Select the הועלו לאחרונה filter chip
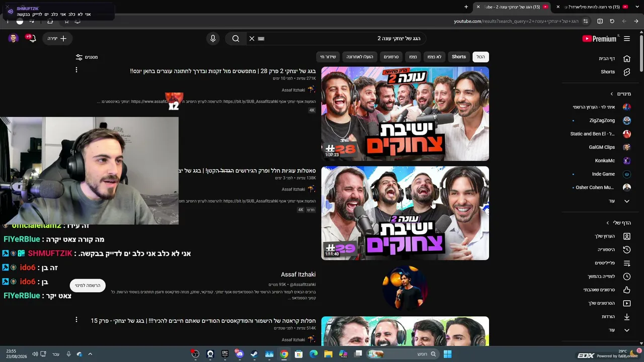 (x=360, y=57)
